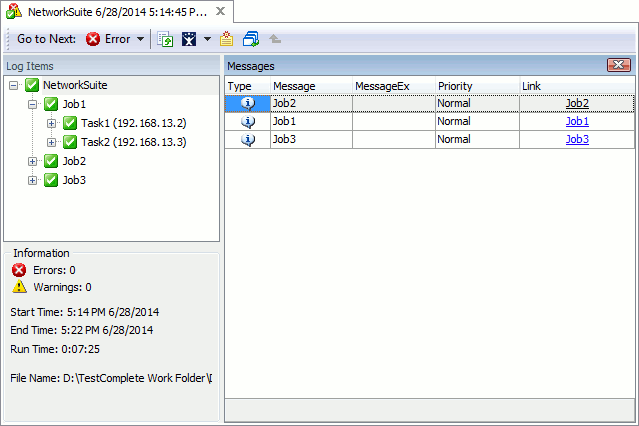
Task: Click the green check icon next to Job3
Action: pos(51,180)
